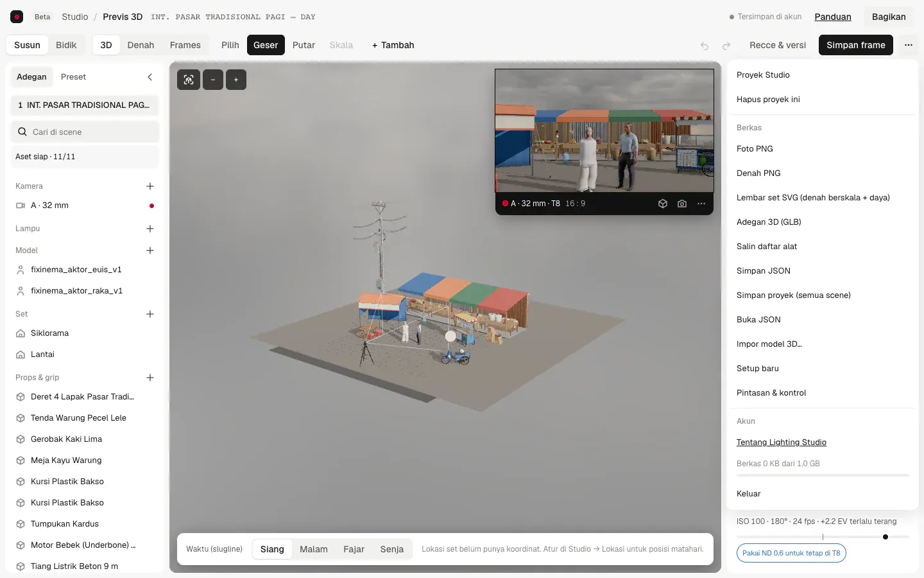924x578 pixels.
Task: Click Pakai ND 0.6 untuk tetap di T8
Action: (791, 553)
